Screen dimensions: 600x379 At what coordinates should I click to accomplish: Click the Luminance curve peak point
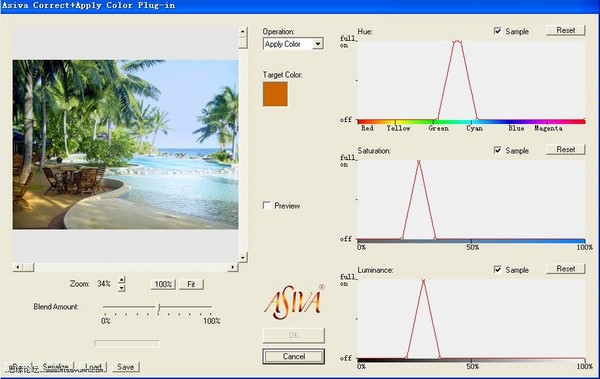point(424,281)
